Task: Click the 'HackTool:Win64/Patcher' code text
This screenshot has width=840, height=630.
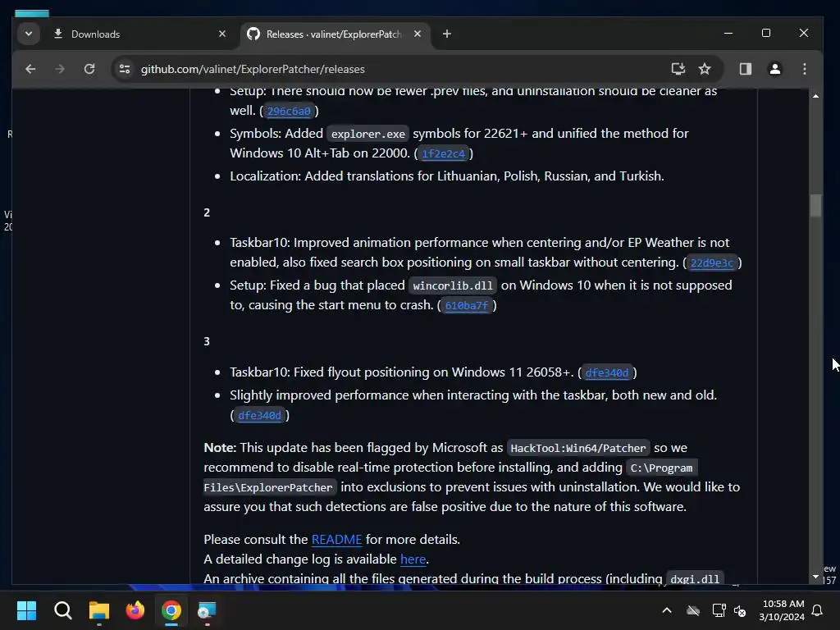Action: pyautogui.click(x=578, y=449)
